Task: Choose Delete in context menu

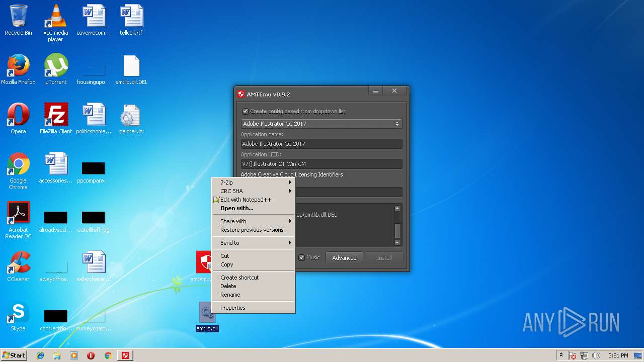Action: 254,286
